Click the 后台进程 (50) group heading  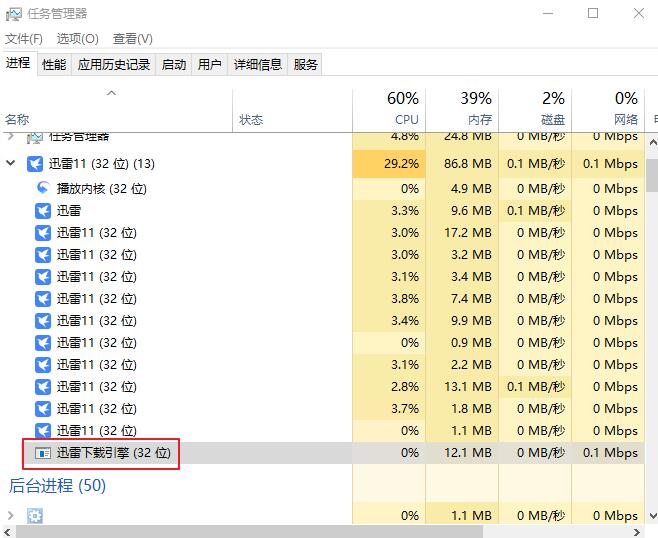[57, 486]
